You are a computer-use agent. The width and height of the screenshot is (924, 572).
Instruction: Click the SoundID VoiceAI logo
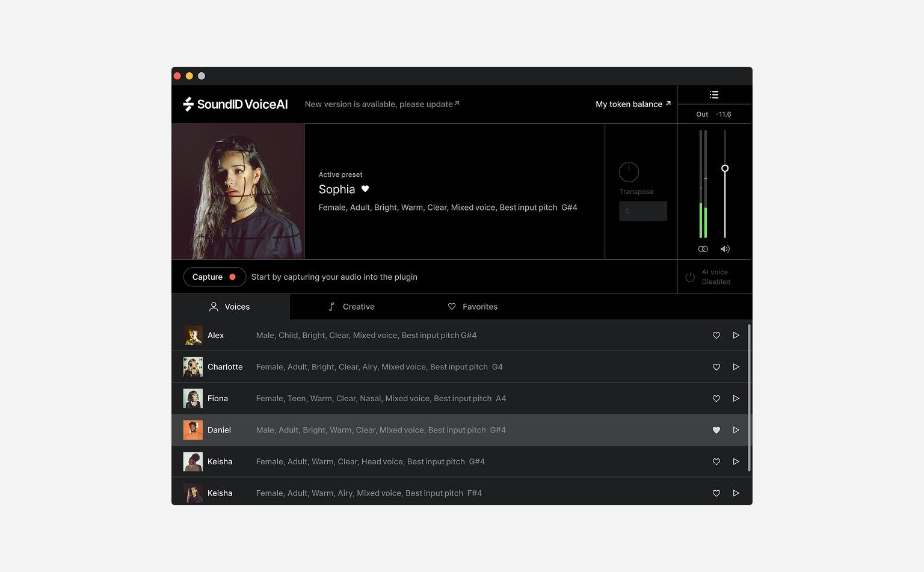[x=235, y=104]
